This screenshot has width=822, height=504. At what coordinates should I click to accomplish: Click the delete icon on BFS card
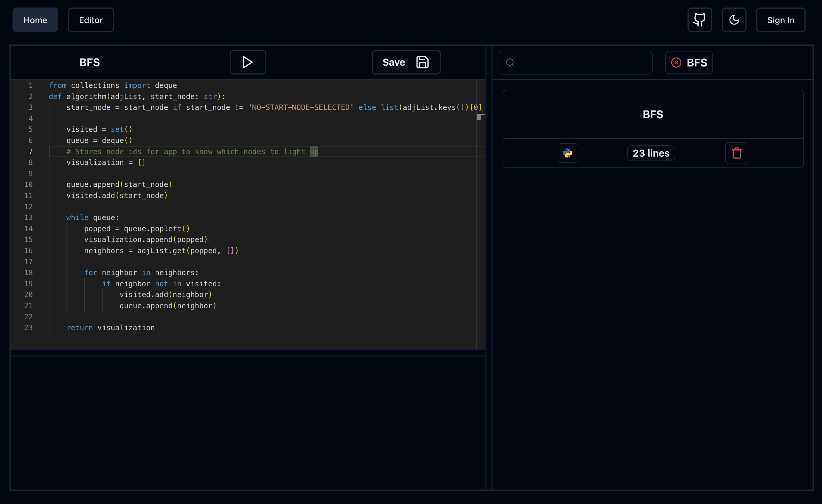[737, 153]
